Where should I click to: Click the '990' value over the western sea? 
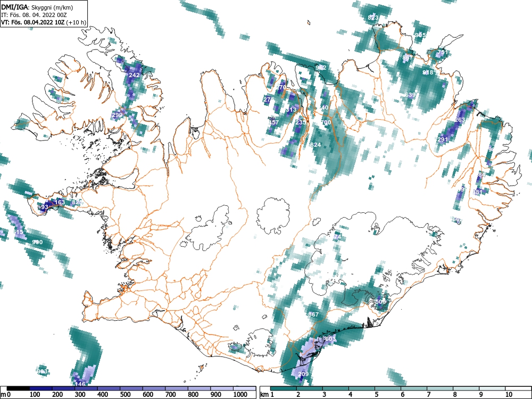coord(37,242)
